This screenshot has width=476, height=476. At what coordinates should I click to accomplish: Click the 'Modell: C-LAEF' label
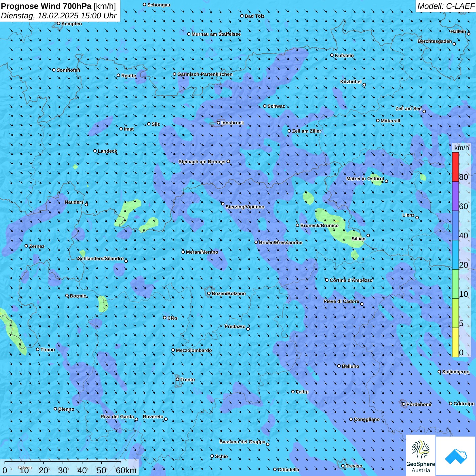pyautogui.click(x=446, y=6)
